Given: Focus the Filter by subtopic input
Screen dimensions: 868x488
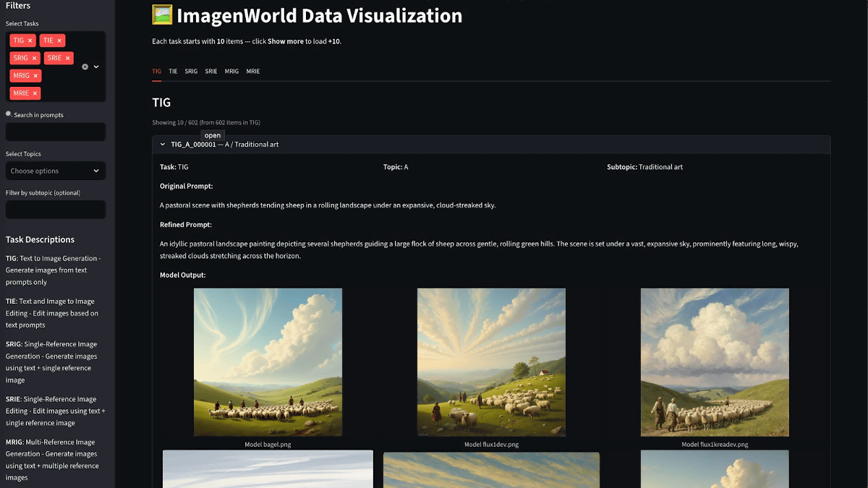Looking at the screenshot, I should (x=55, y=210).
